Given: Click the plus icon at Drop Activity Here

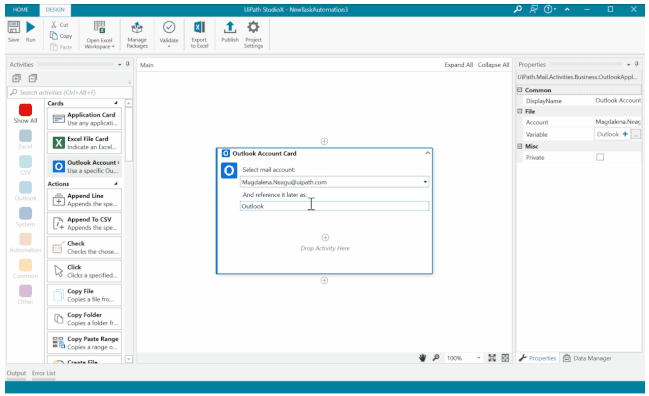Looking at the screenshot, I should 325,238.
